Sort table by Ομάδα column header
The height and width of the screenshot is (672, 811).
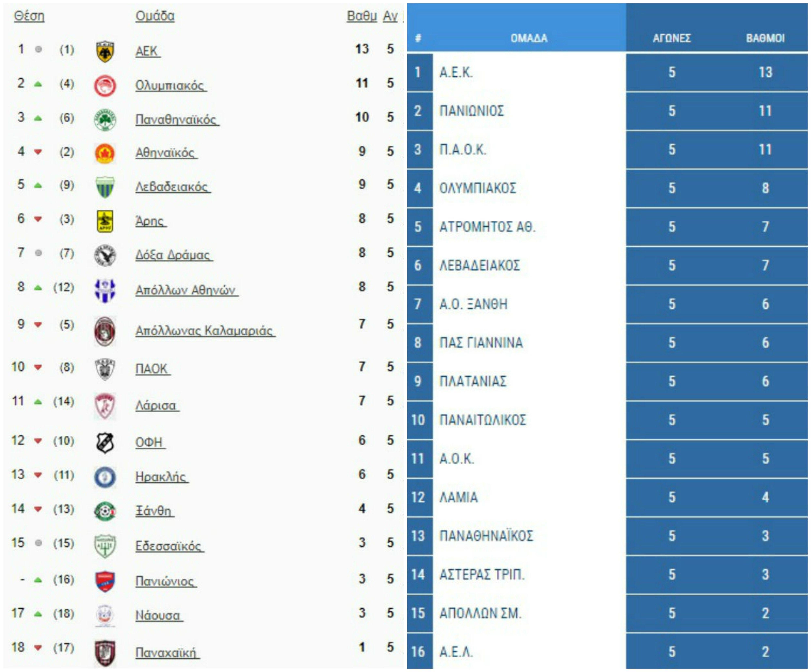tap(155, 16)
